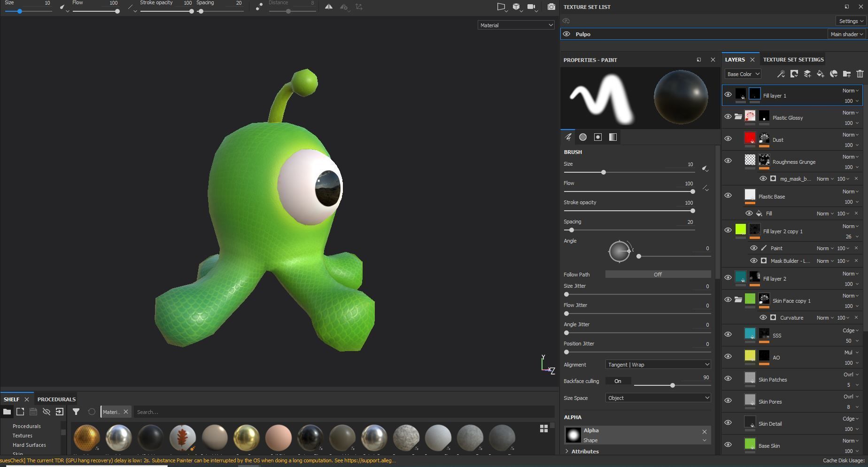Open the Base Color channel dropdown
868x467 pixels.
click(x=743, y=74)
